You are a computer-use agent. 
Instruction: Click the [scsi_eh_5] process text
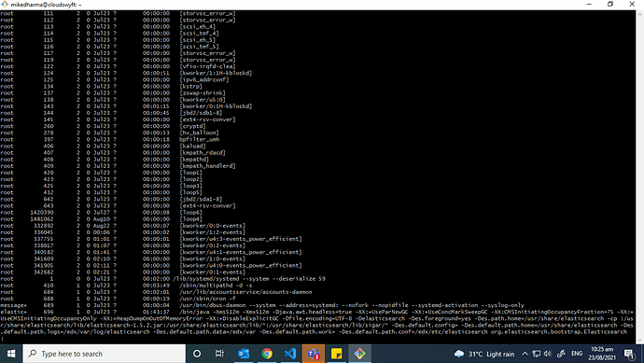point(198,40)
